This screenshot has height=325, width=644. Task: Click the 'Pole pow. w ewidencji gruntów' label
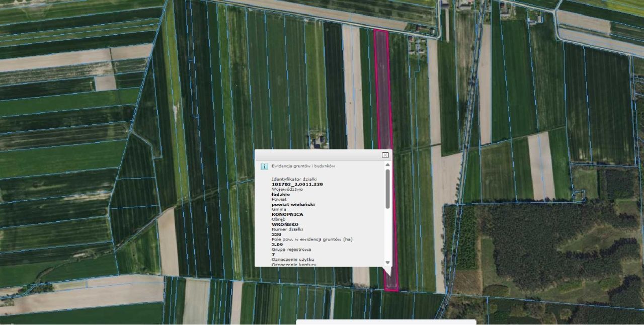[311, 239]
